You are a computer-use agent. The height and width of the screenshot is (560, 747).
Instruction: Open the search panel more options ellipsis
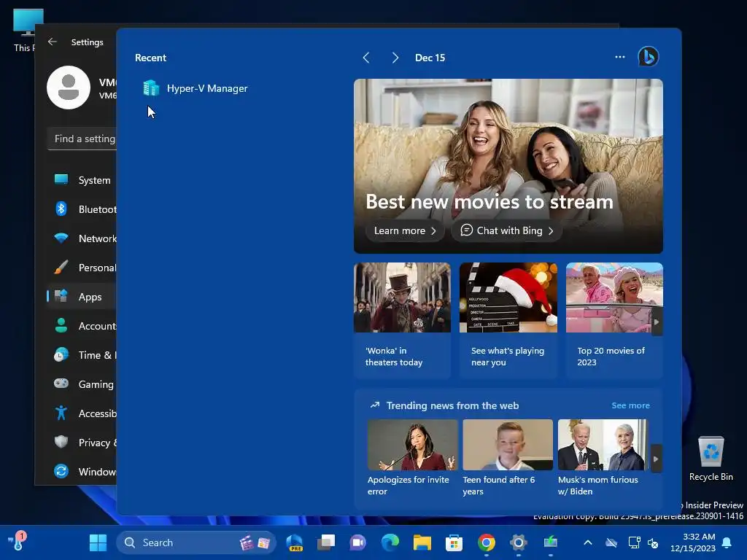(x=620, y=57)
